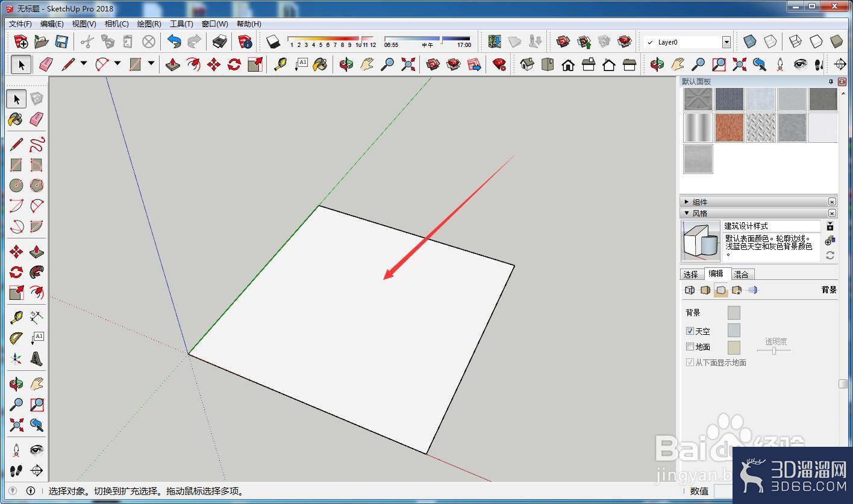Image resolution: width=853 pixels, height=504 pixels.
Task: Select the Rotated Rectangle tool
Action: pos(37,164)
